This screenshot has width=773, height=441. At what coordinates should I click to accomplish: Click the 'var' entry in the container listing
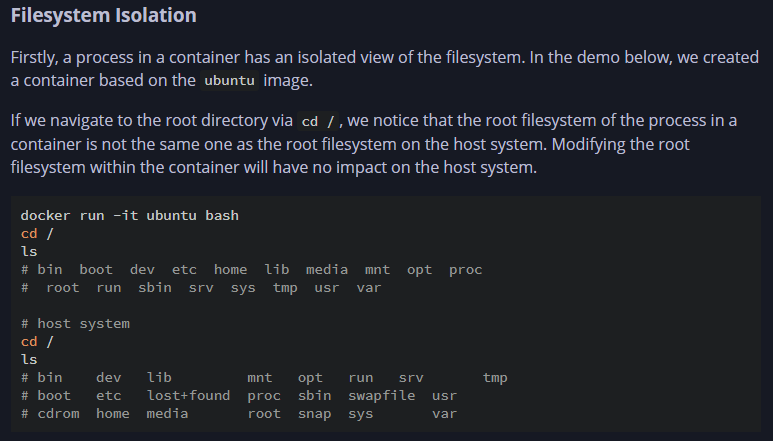(x=369, y=288)
